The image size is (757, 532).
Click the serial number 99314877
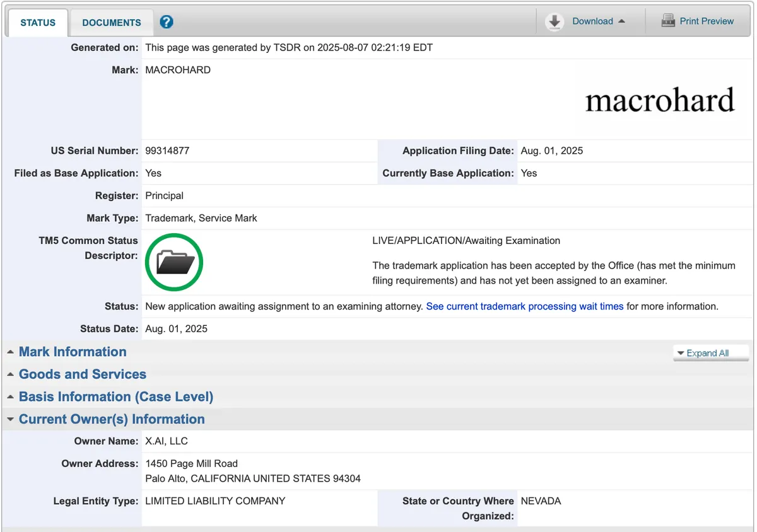[x=167, y=151]
